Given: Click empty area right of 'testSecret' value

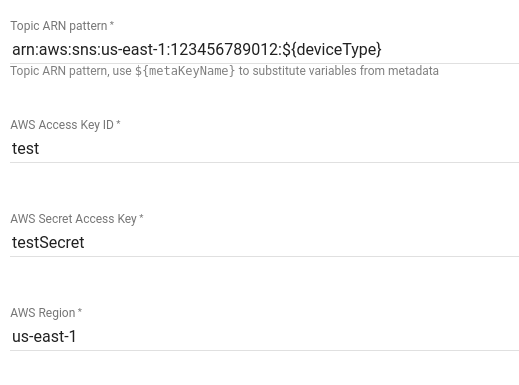Looking at the screenshot, I should (300, 243).
